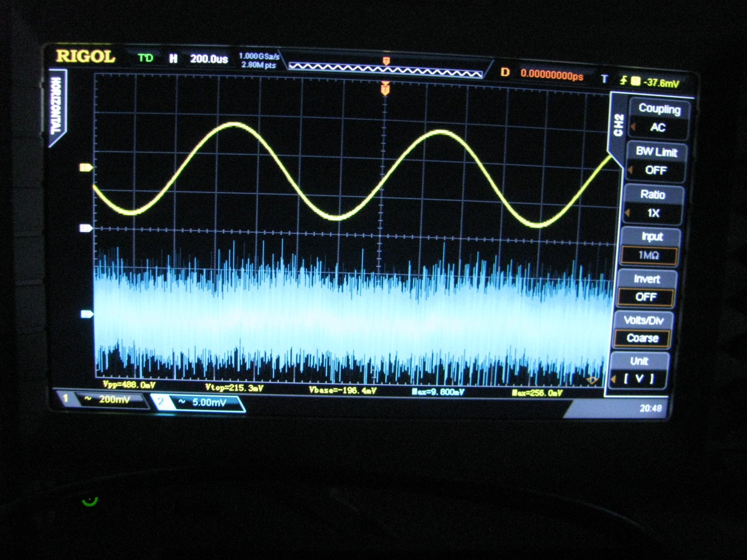This screenshot has height=560, width=747.
Task: Change the Input 1MΩ impedance setting
Action: (650, 246)
